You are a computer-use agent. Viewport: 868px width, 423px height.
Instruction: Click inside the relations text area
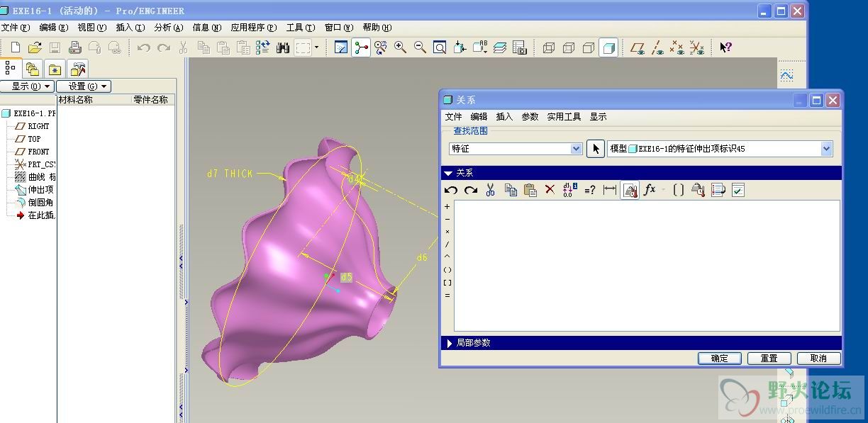pos(647,266)
